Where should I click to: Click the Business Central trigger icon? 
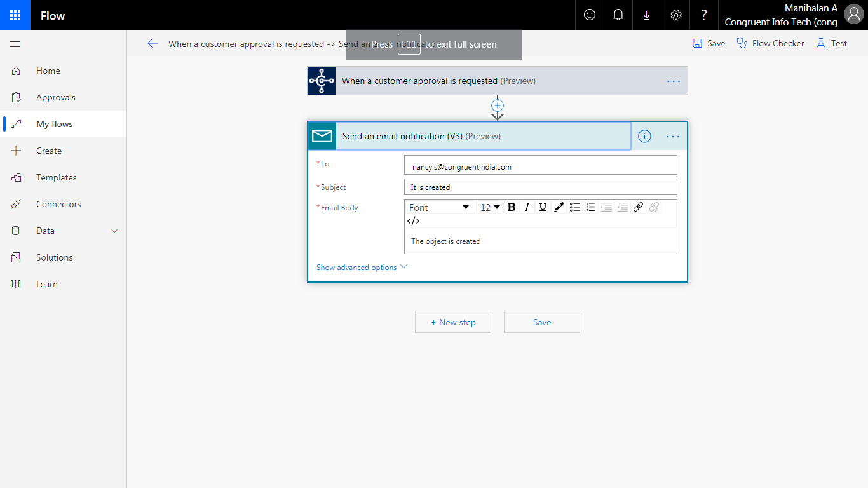coord(322,81)
